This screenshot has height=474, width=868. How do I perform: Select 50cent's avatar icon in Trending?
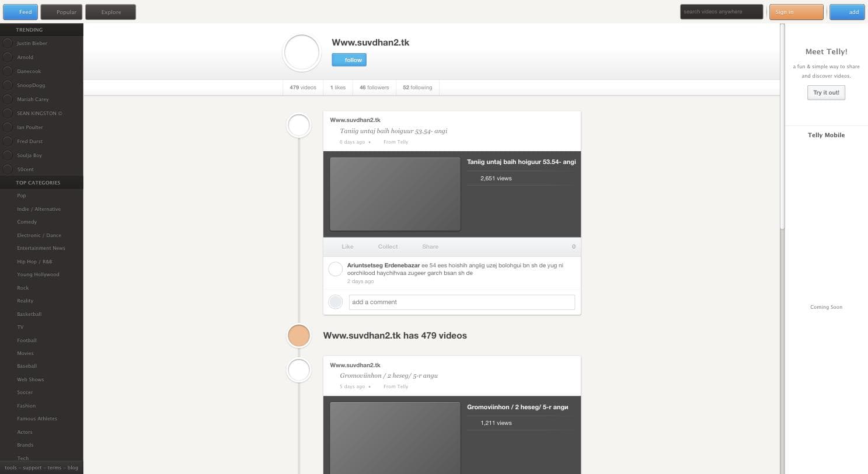[8, 169]
